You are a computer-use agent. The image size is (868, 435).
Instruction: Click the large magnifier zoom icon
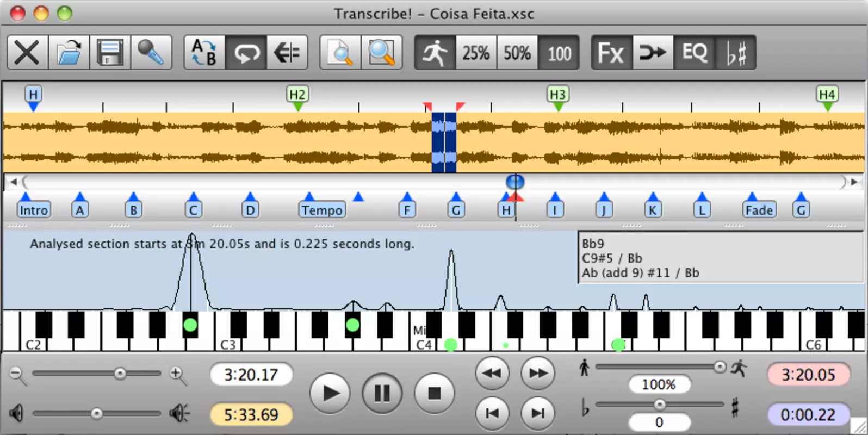pos(382,53)
